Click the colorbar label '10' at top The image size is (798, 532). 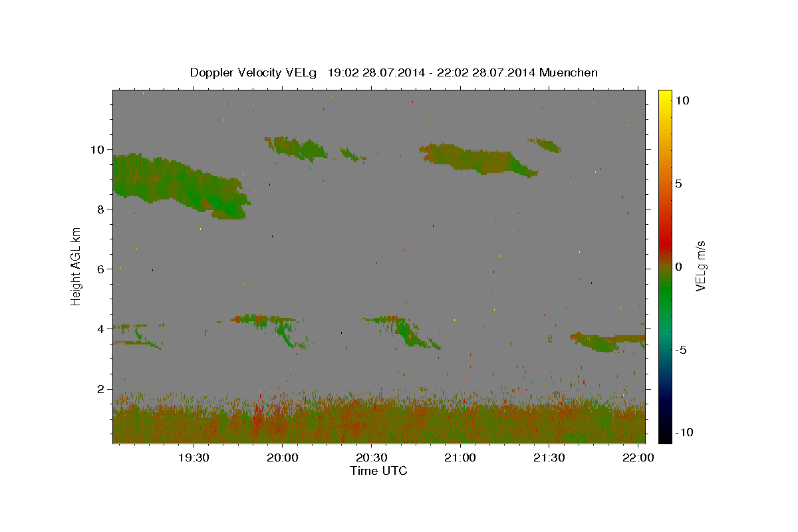682,100
